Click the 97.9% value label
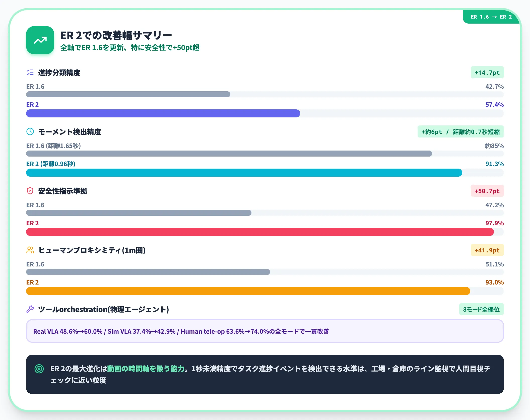This screenshot has height=420, width=530. tap(494, 223)
